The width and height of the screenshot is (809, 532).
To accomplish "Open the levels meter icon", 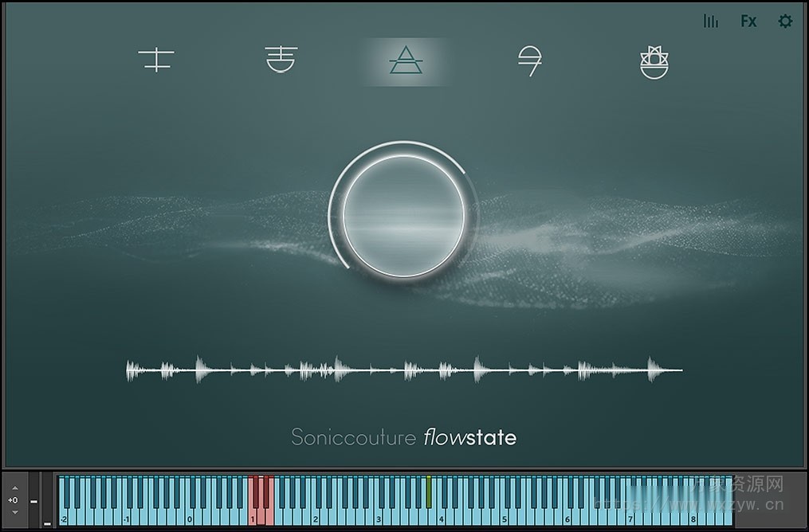I will [710, 21].
